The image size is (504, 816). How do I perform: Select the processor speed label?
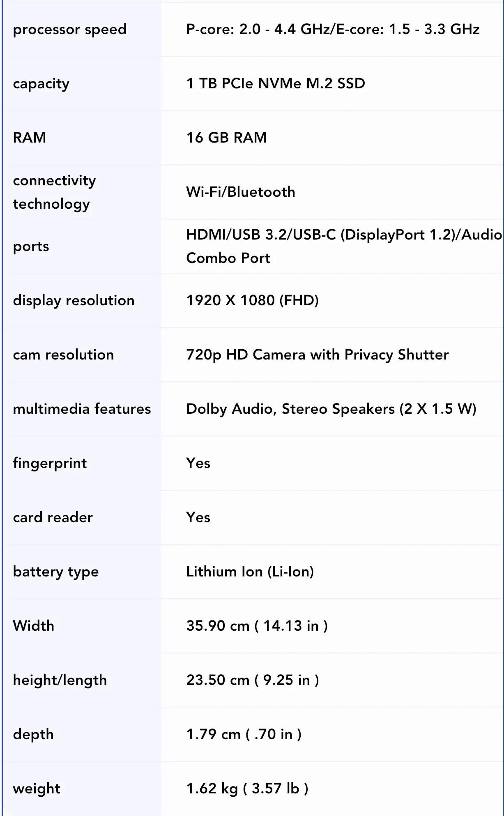coord(70,30)
